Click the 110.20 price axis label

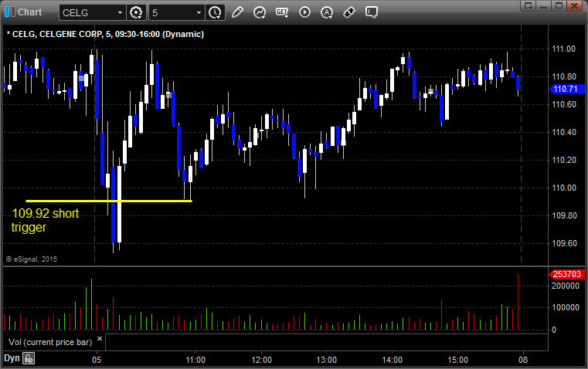pyautogui.click(x=563, y=160)
